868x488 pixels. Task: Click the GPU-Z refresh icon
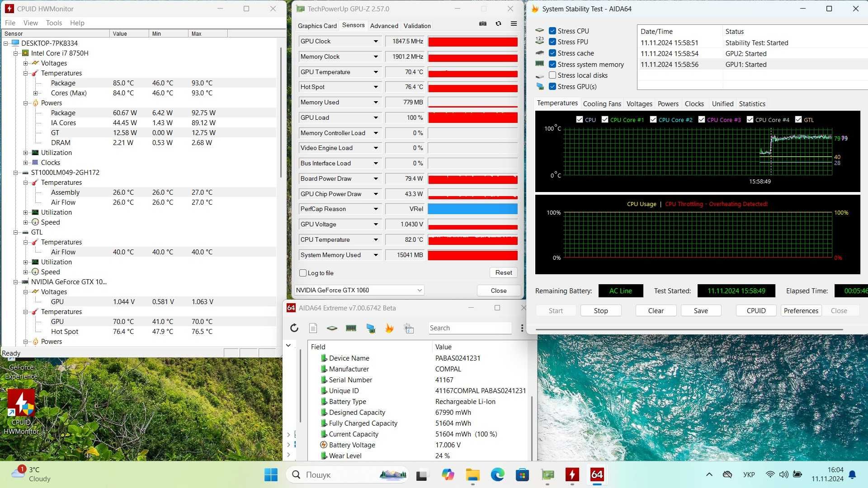(498, 24)
